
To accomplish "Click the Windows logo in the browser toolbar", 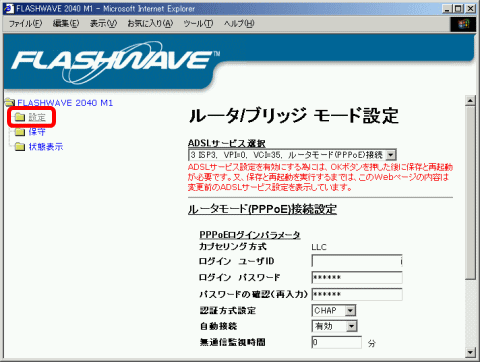I will click(x=463, y=24).
